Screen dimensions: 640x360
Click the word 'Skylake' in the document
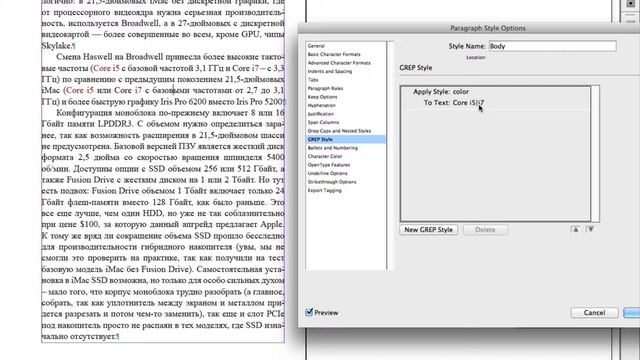pyautogui.click(x=56, y=46)
